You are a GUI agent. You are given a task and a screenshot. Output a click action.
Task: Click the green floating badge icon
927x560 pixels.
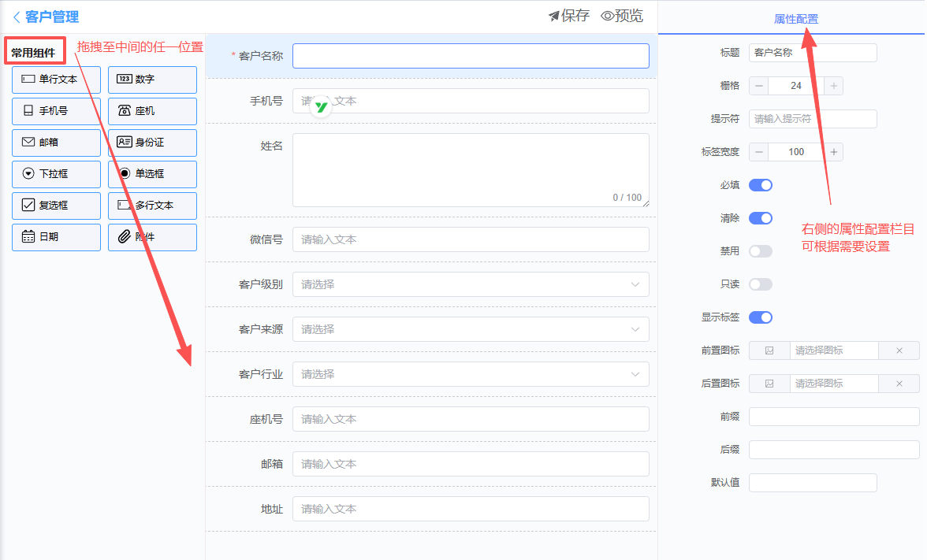tap(321, 107)
